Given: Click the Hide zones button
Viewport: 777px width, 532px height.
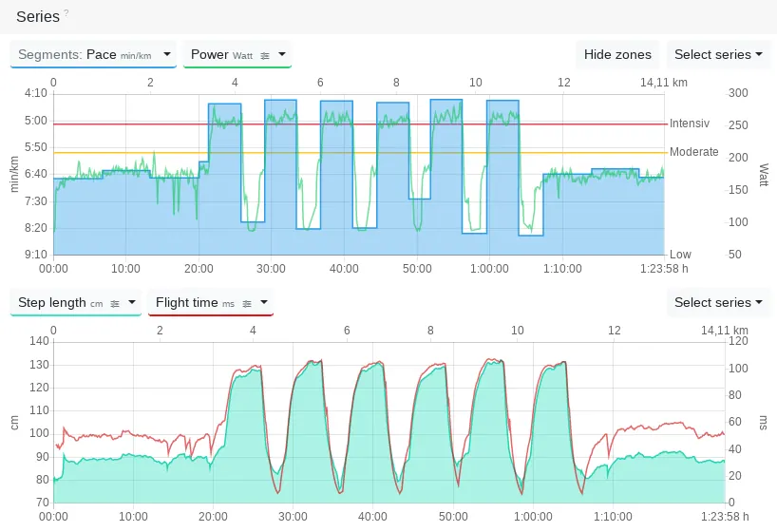Looking at the screenshot, I should click(617, 54).
